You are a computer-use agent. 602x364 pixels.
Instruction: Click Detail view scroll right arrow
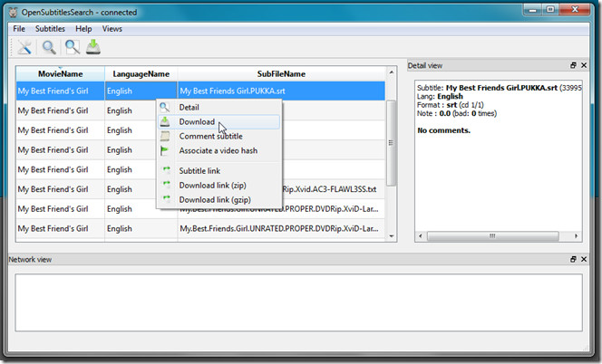coord(576,236)
